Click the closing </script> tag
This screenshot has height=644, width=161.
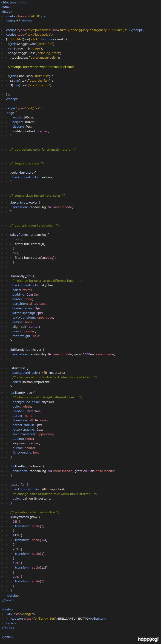pyautogui.click(x=12, y=99)
